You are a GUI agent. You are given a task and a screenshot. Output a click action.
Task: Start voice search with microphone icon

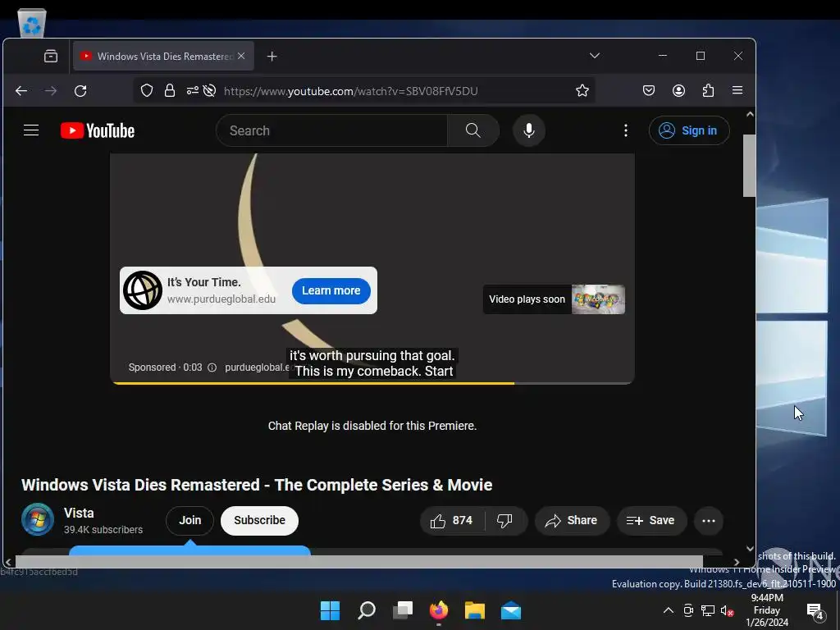529,130
